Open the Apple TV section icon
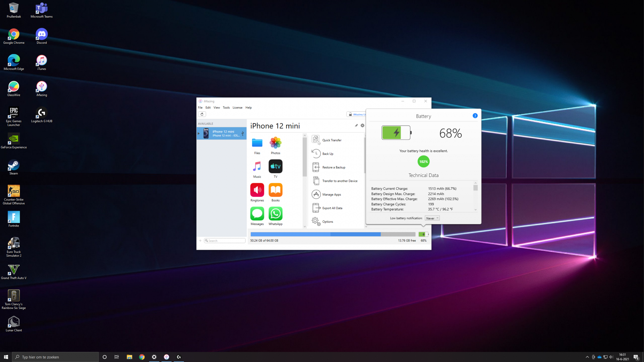The image size is (644, 362). coord(275,166)
